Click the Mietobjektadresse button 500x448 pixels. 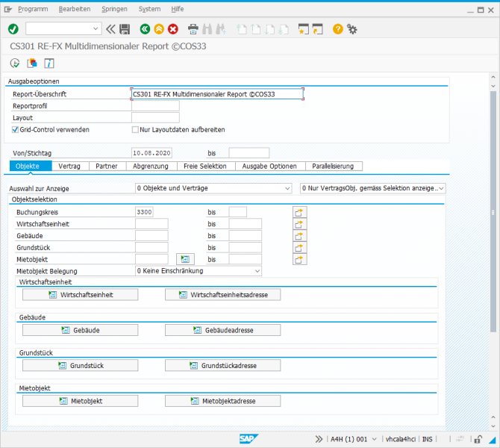coord(223,401)
